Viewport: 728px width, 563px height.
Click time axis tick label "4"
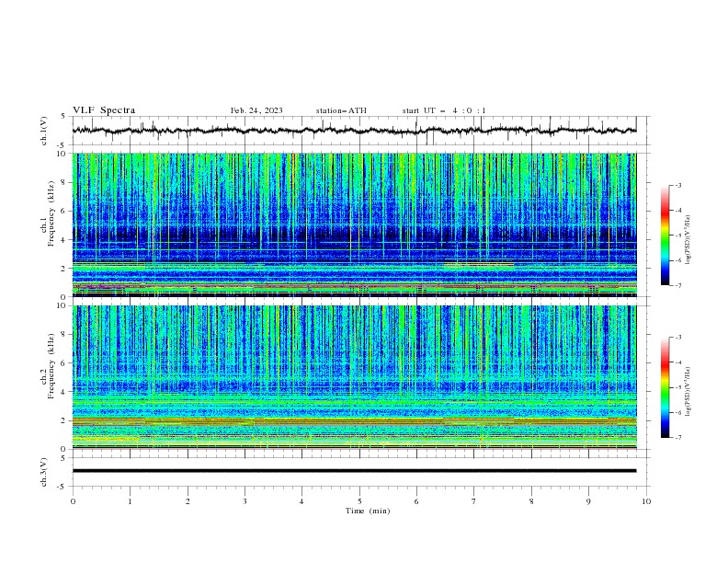301,501
